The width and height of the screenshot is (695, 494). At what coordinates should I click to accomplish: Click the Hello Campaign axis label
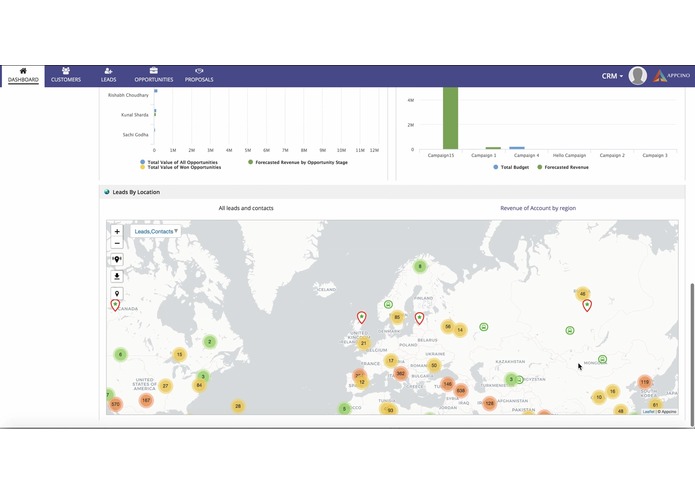[569, 156]
